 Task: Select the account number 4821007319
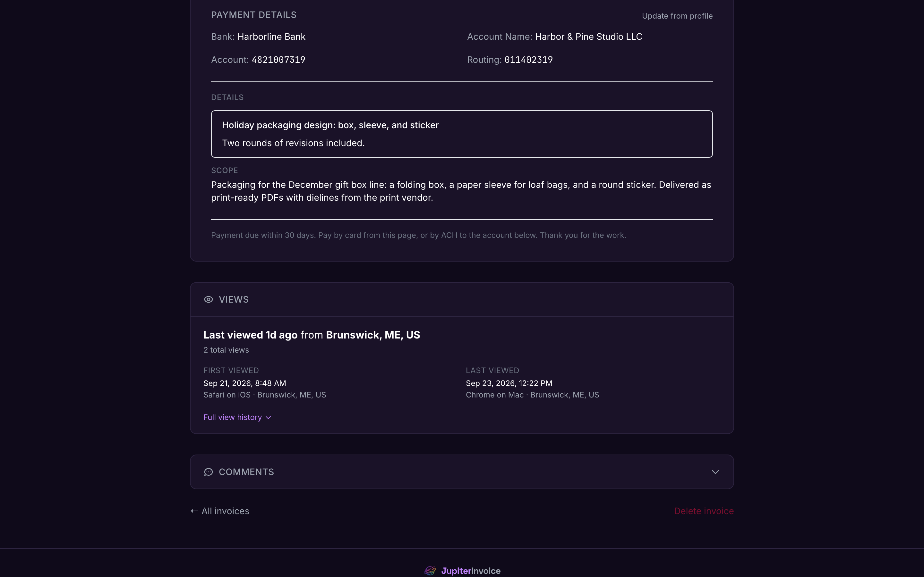click(278, 60)
